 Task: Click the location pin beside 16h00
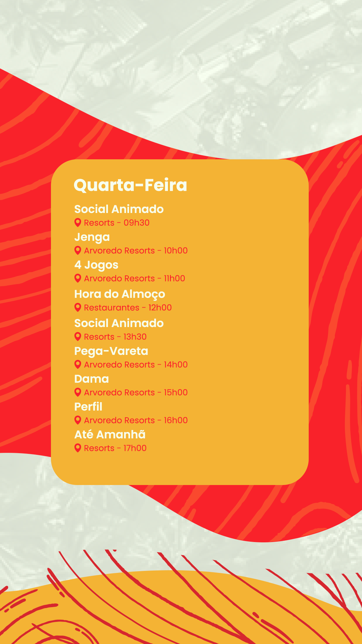pos(78,420)
